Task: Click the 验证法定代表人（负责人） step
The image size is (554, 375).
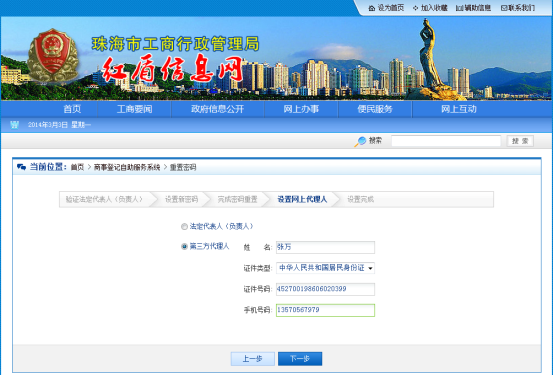Action: [105, 199]
